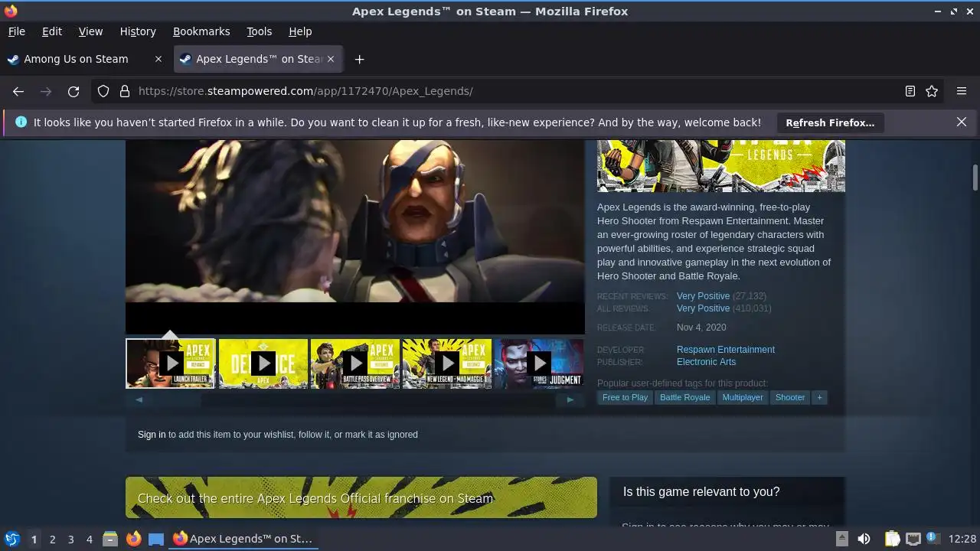The image size is (980, 551).
Task: Select the Apex Legends on Steam tab
Action: (x=259, y=59)
